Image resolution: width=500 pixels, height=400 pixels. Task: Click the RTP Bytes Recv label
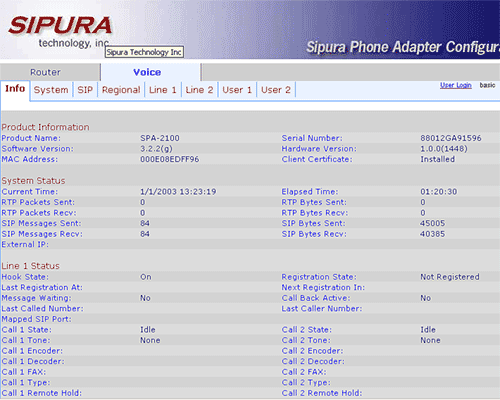coord(315,213)
